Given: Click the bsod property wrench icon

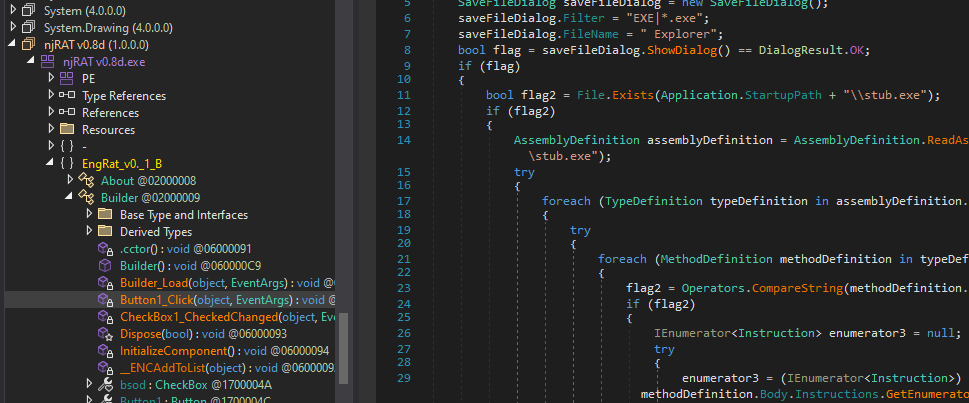Looking at the screenshot, I should coord(104,384).
